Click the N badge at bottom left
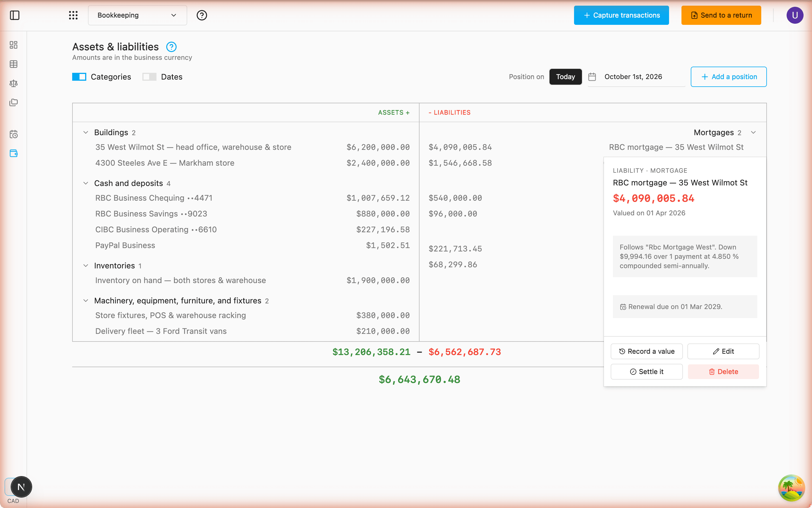Image resolution: width=812 pixels, height=508 pixels. [x=21, y=487]
